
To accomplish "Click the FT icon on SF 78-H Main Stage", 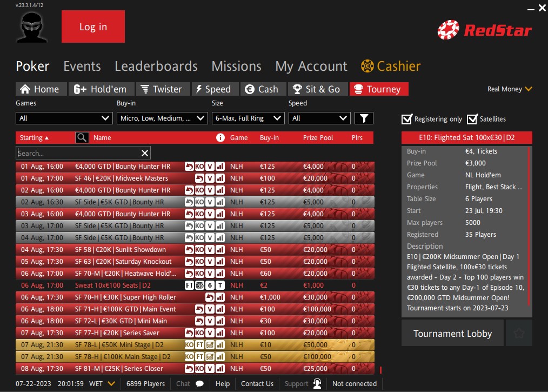I will 199,357.
